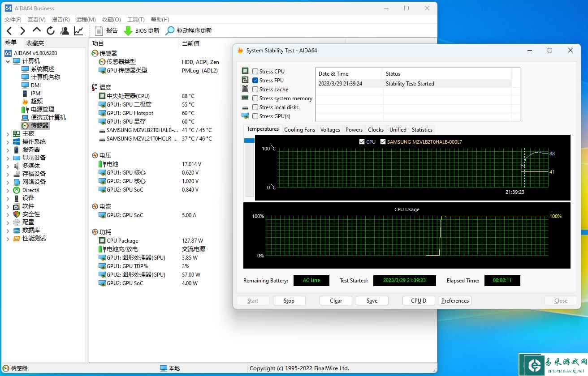Switch to the Cooling Fans tab
The height and width of the screenshot is (376, 588).
click(299, 130)
